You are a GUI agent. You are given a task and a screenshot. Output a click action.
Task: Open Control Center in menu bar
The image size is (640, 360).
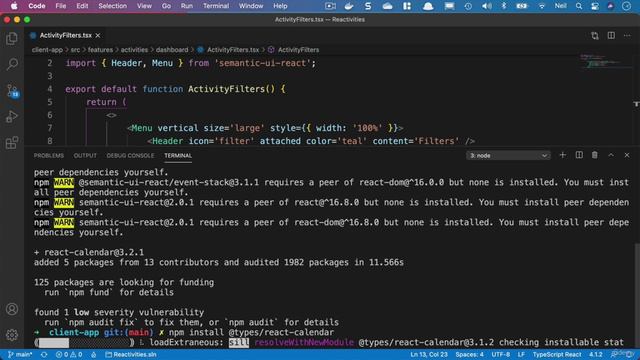(x=595, y=6)
